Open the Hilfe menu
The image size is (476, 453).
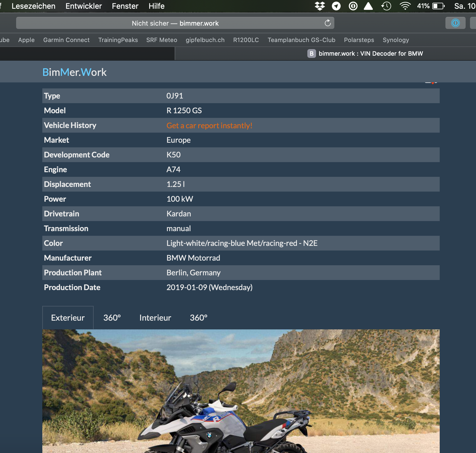click(156, 6)
